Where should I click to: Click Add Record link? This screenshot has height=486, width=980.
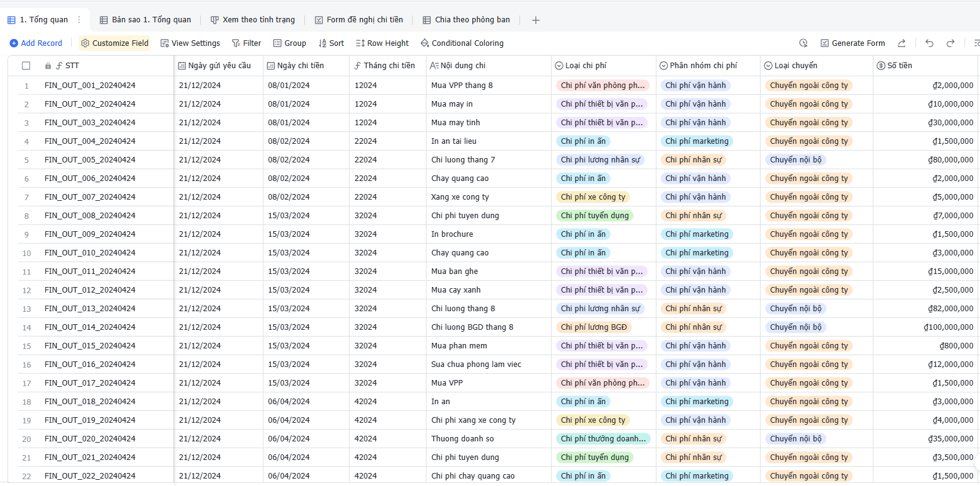pyautogui.click(x=36, y=43)
